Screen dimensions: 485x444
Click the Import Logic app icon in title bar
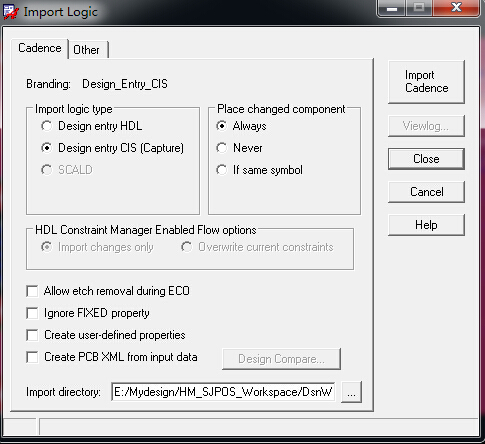10,12
